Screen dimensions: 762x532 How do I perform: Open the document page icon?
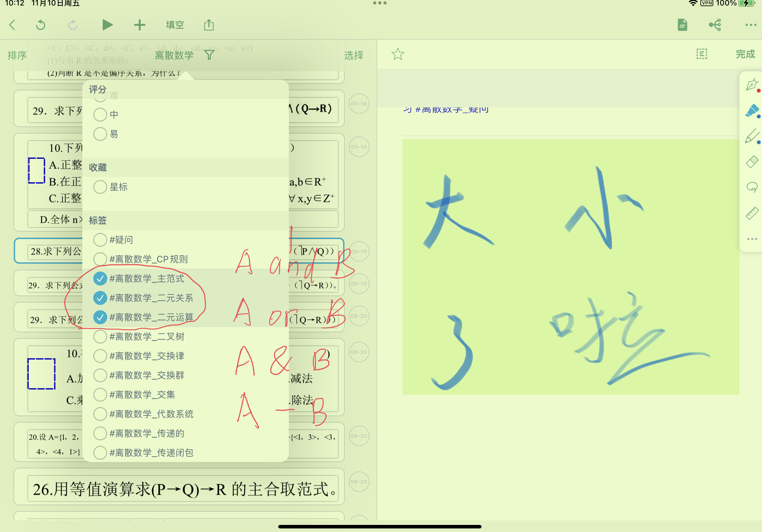tap(682, 25)
